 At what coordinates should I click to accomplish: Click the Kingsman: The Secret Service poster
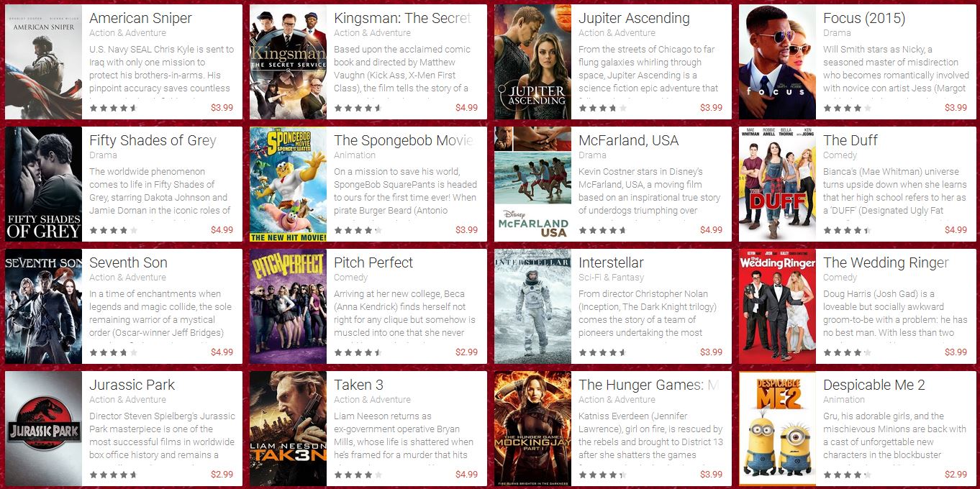(288, 62)
